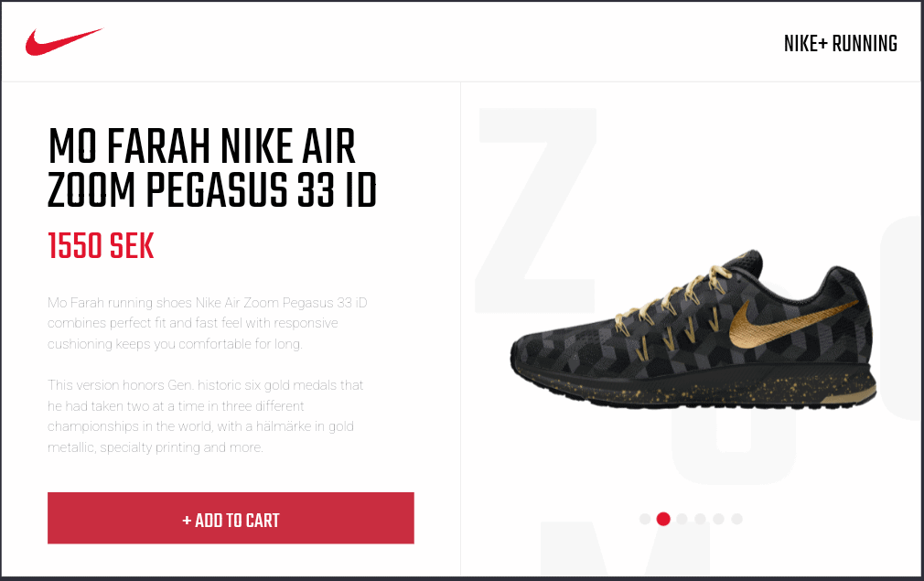Viewport: 924px width, 581px height.
Task: Click the active red carousel dot
Action: tap(663, 519)
